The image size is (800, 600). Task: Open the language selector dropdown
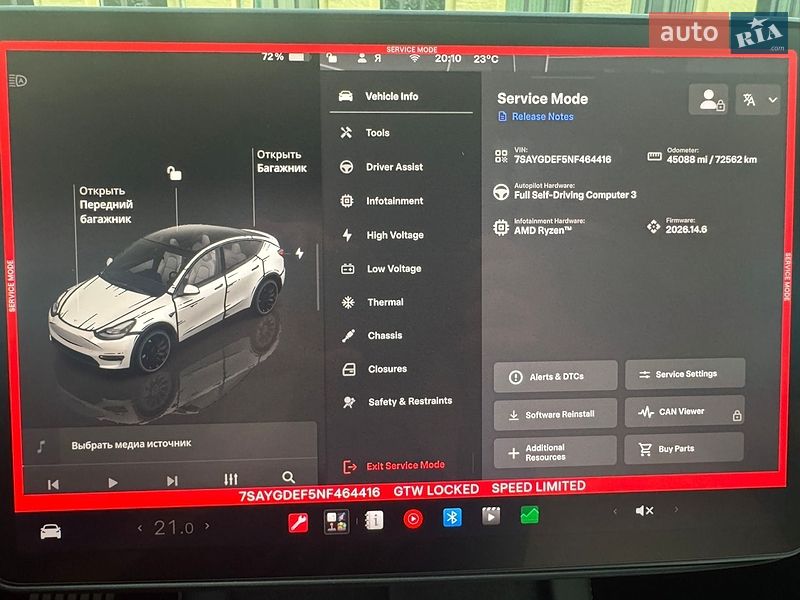click(758, 99)
